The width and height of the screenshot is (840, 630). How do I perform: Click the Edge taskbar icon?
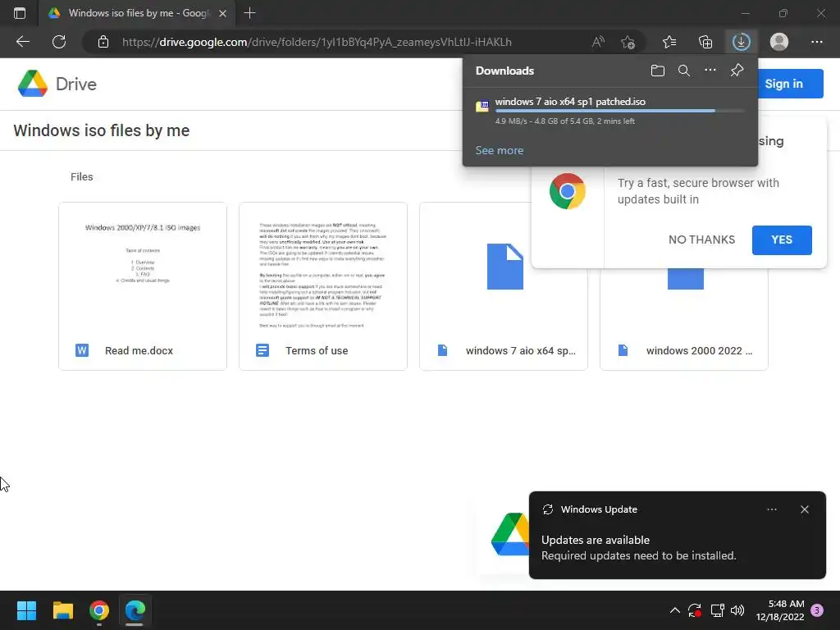135,610
